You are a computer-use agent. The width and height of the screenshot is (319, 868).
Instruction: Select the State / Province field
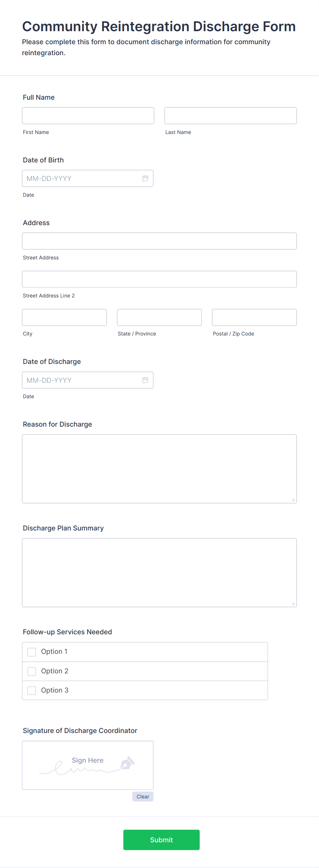click(x=159, y=317)
